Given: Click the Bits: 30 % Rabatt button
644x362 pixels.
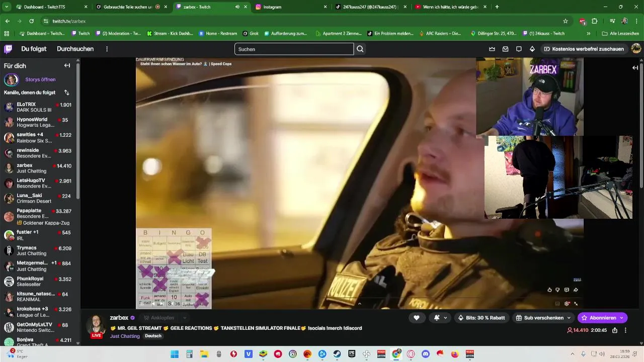Looking at the screenshot, I should pos(481,318).
